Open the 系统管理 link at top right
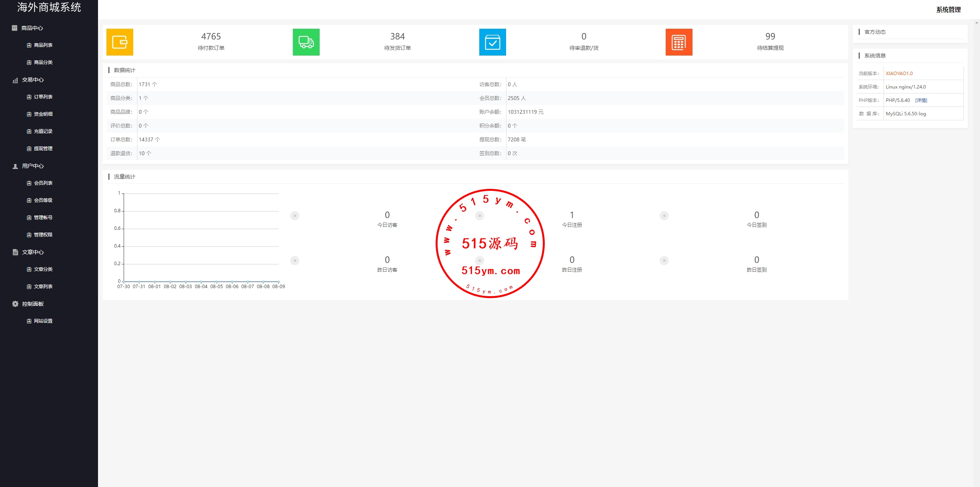 948,10
